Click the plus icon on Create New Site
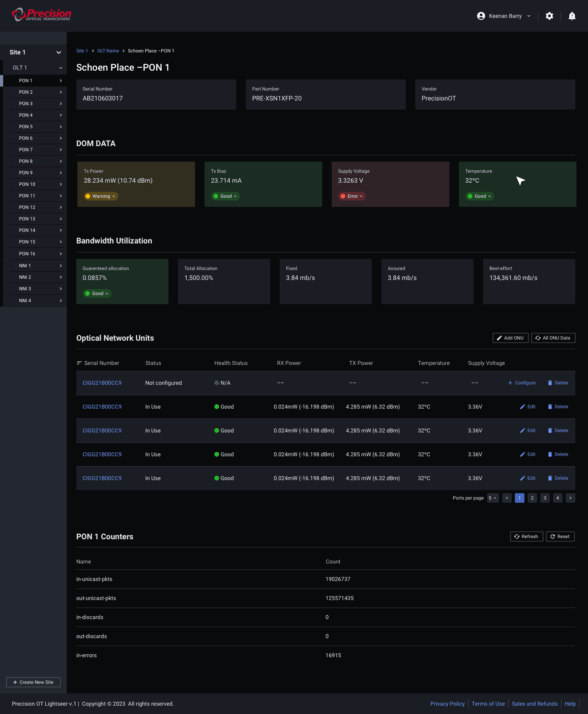The height and width of the screenshot is (714, 588). (15, 682)
